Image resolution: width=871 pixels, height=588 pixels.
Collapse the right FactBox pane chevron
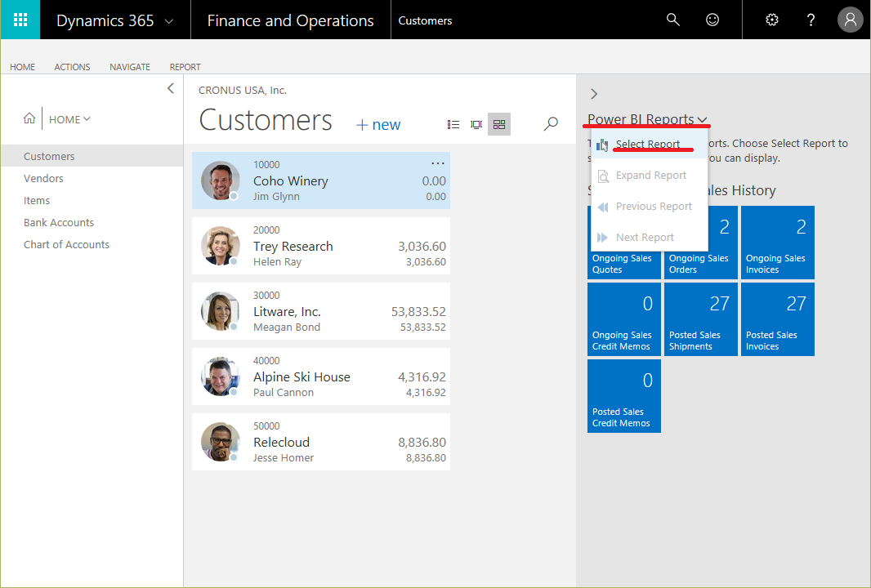coord(594,94)
